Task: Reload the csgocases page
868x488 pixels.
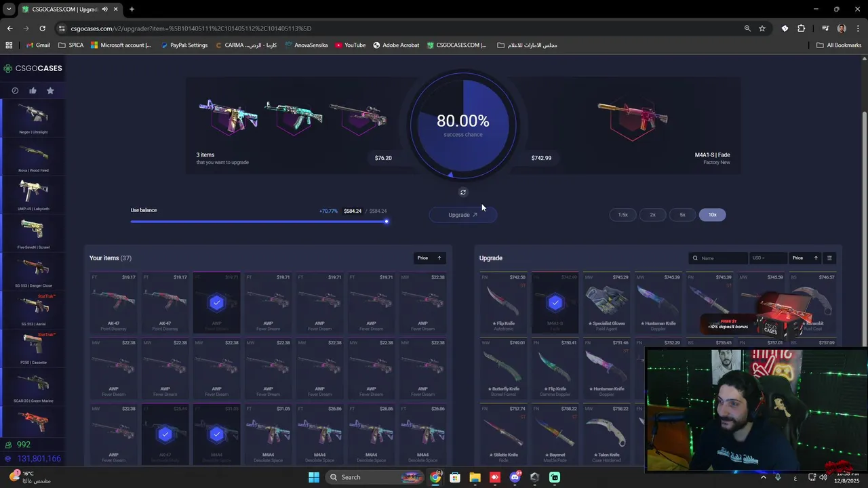Action: 42,28
